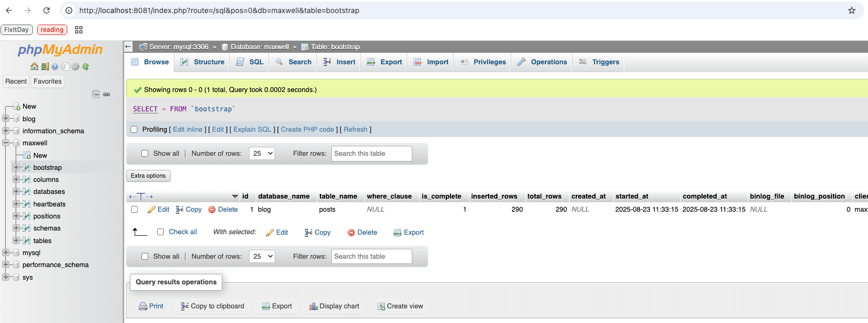Click Display chart in query results operations
The height and width of the screenshot is (323, 868).
click(334, 306)
